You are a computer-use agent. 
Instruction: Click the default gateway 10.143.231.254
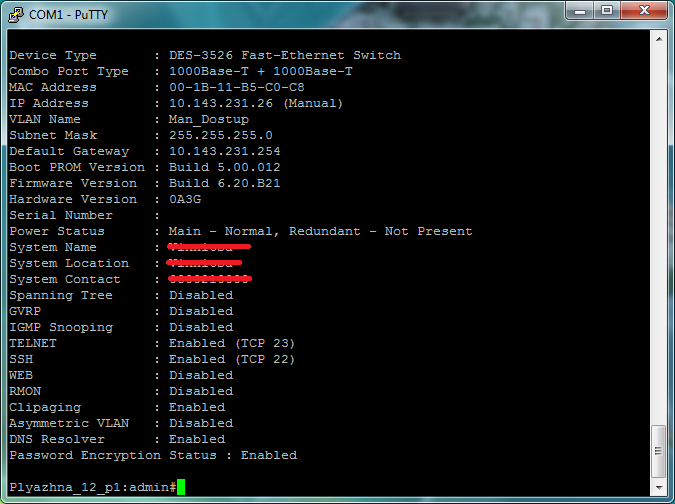[x=225, y=152]
